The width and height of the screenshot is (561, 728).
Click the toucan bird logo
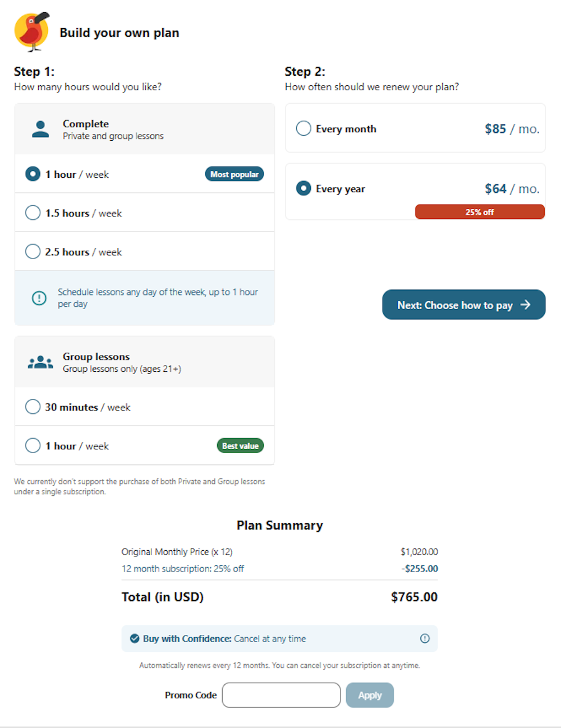[x=32, y=32]
